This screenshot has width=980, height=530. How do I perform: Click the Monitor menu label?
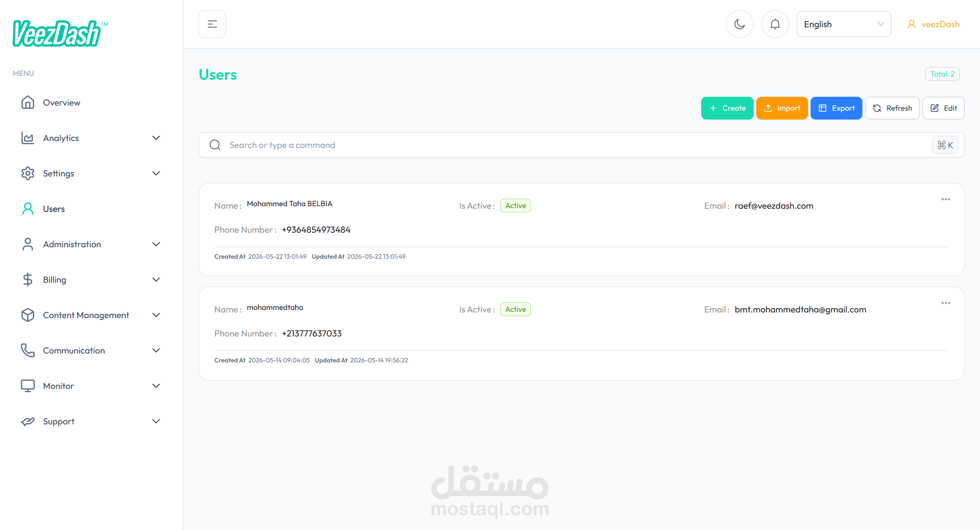click(58, 386)
